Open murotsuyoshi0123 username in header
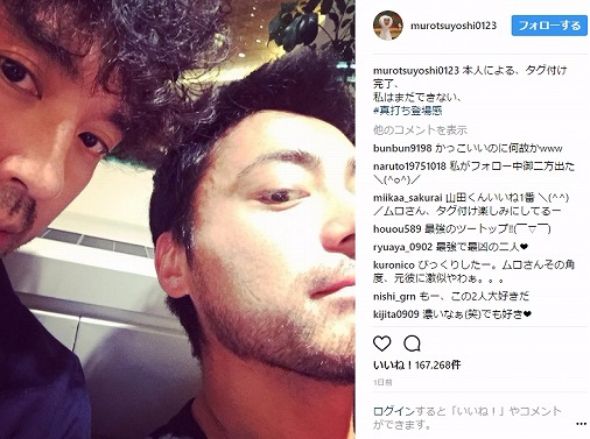The image size is (590, 439). 453,26
